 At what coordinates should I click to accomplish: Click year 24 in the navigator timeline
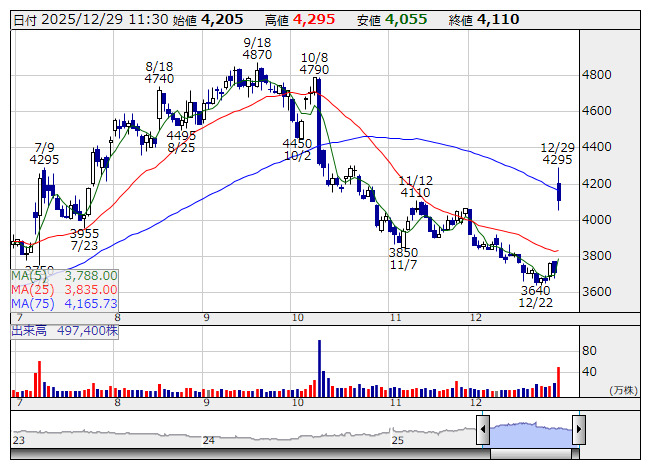pyautogui.click(x=209, y=440)
